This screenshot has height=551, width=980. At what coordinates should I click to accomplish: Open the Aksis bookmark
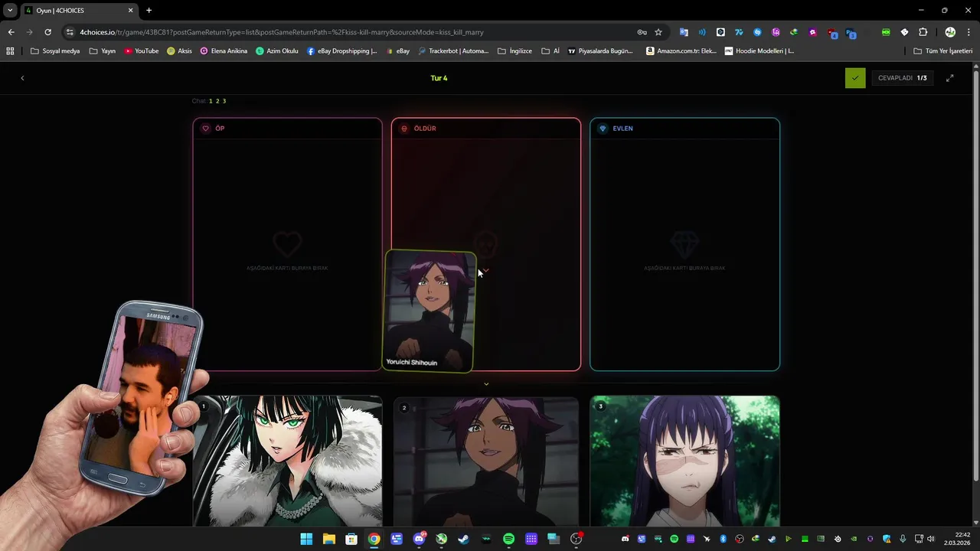pyautogui.click(x=180, y=51)
